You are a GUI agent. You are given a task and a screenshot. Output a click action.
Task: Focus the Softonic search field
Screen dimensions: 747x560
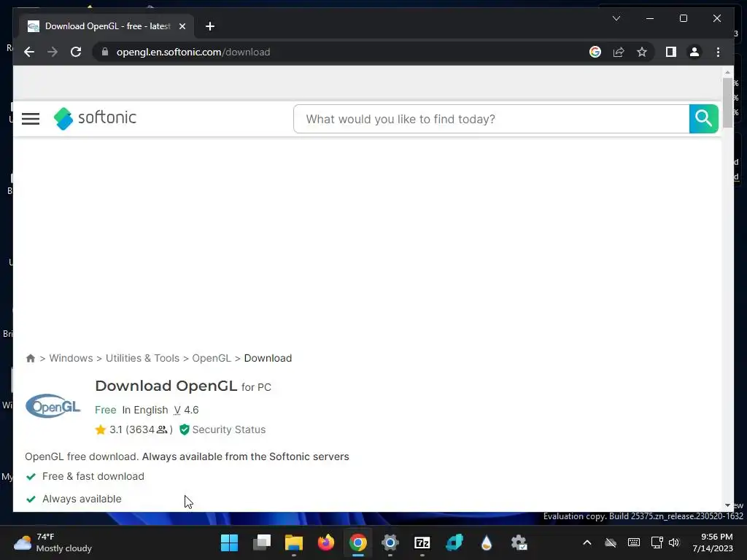pos(491,119)
